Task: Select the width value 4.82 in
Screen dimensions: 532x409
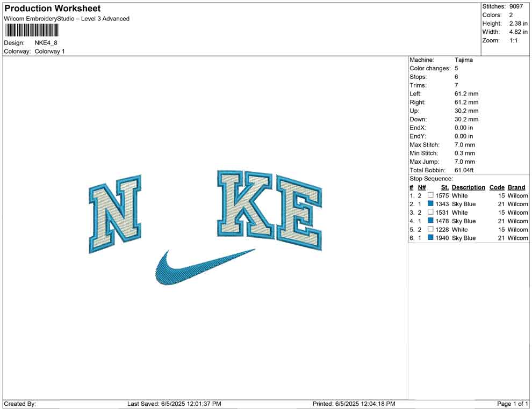Action: pos(519,32)
